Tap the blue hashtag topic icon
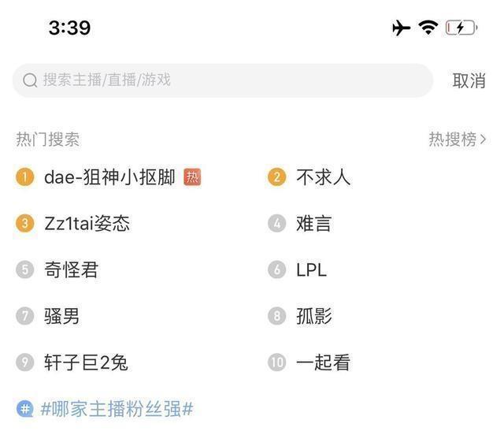This screenshot has height=442, width=504. [x=24, y=409]
